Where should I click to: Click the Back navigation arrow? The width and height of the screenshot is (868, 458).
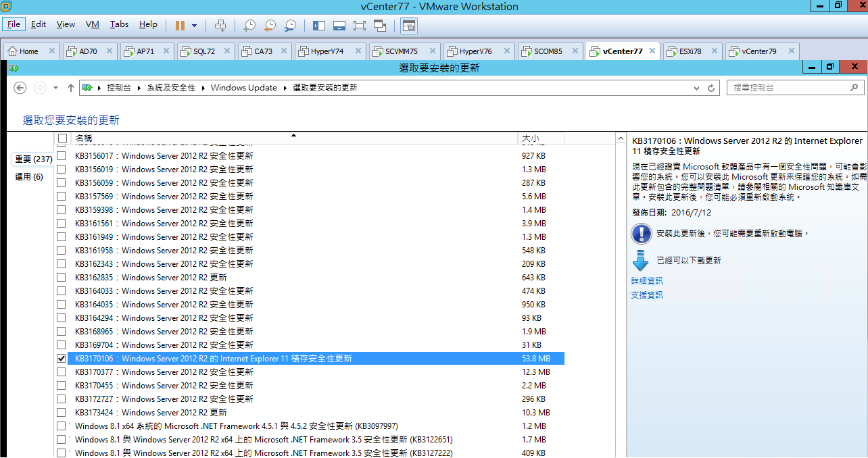(x=20, y=88)
